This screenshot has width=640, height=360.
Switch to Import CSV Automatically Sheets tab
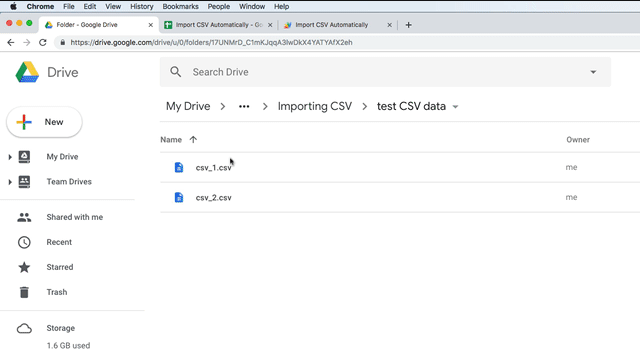coord(219,25)
